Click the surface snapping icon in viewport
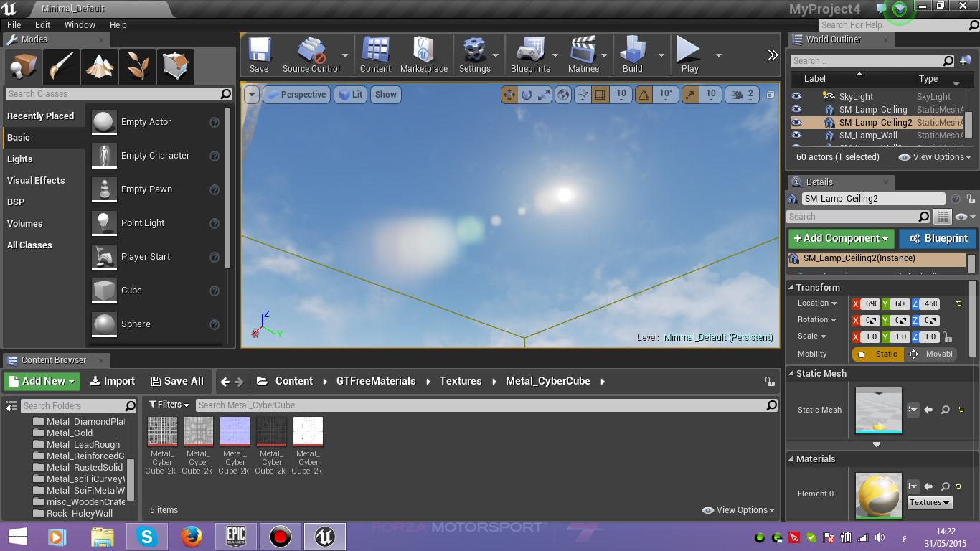 (583, 94)
